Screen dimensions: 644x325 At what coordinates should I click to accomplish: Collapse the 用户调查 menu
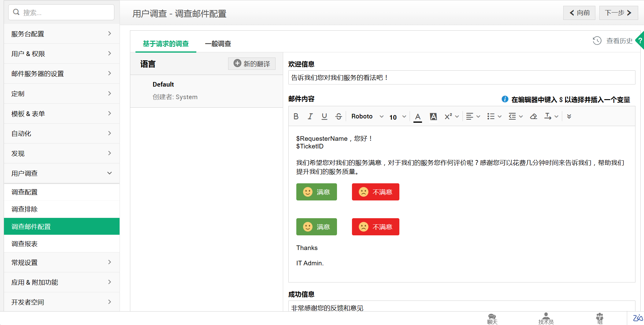pos(62,173)
